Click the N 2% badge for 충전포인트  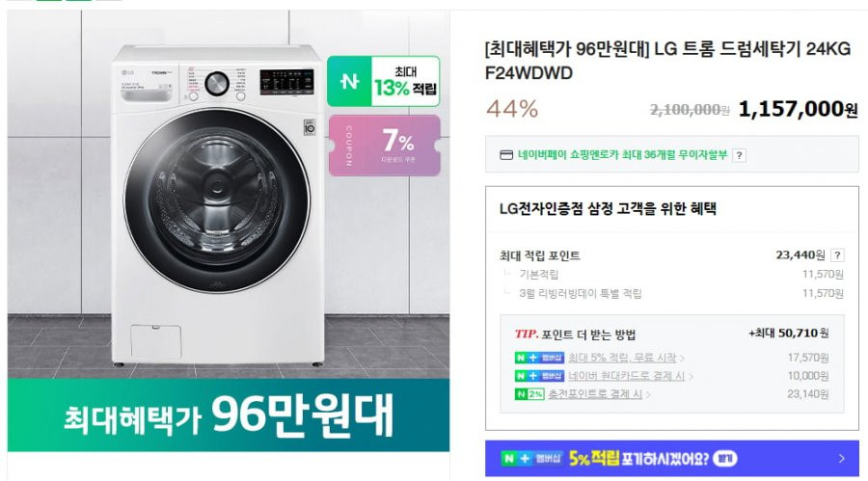pos(529,394)
